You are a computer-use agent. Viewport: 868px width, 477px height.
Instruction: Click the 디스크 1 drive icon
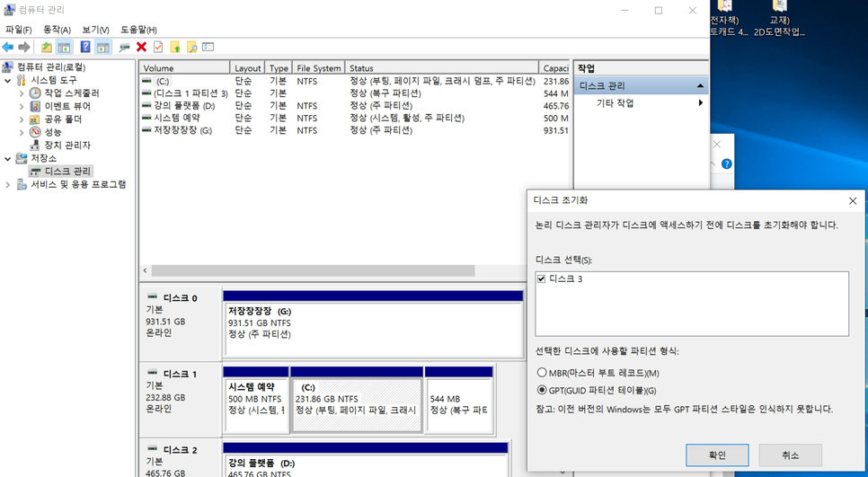[153, 374]
